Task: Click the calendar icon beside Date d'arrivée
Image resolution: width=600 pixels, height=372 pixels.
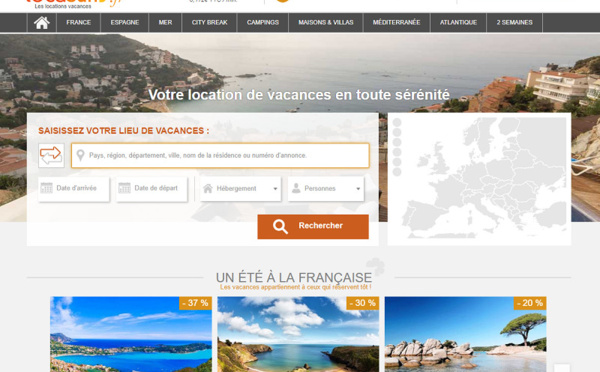Action: 47,188
